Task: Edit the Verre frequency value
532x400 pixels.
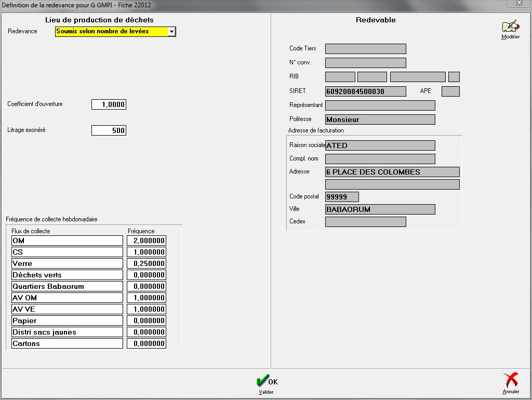Action: tap(147, 263)
